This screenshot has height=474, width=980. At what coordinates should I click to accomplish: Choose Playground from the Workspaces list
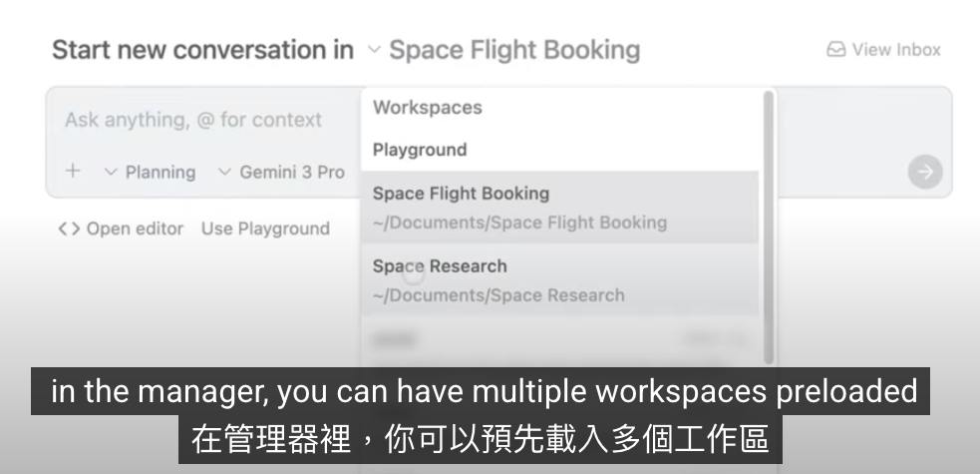click(420, 150)
